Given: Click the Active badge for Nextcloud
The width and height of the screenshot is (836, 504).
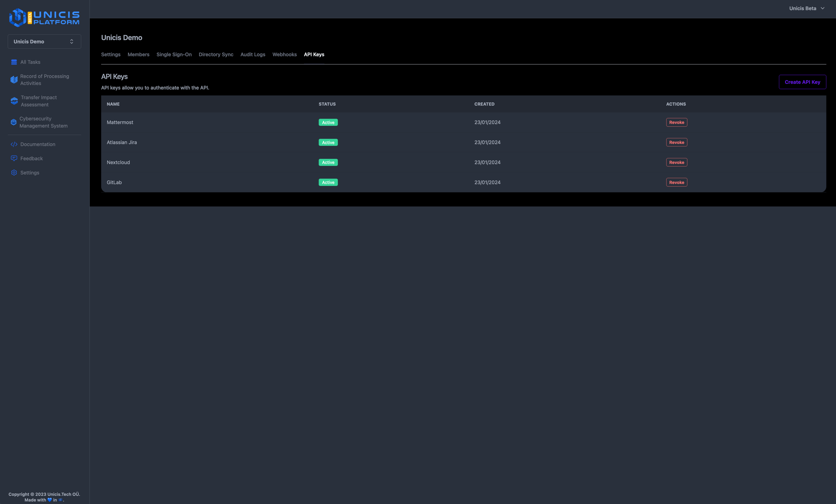Looking at the screenshot, I should click(328, 162).
